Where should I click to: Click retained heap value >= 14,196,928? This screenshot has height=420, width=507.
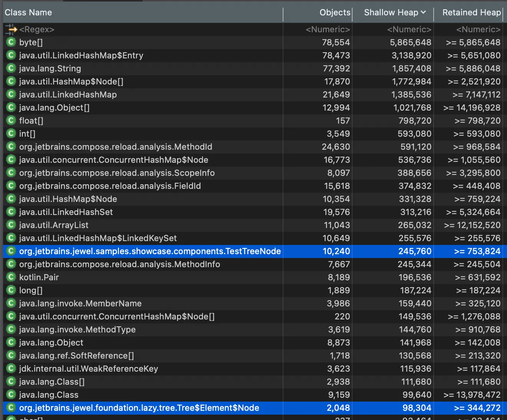pos(472,107)
